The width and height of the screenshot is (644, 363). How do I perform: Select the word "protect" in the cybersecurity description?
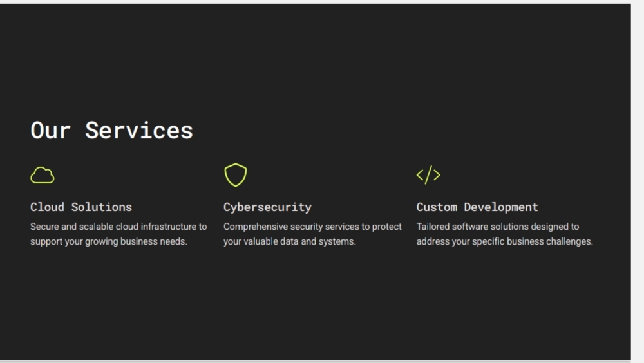387,227
